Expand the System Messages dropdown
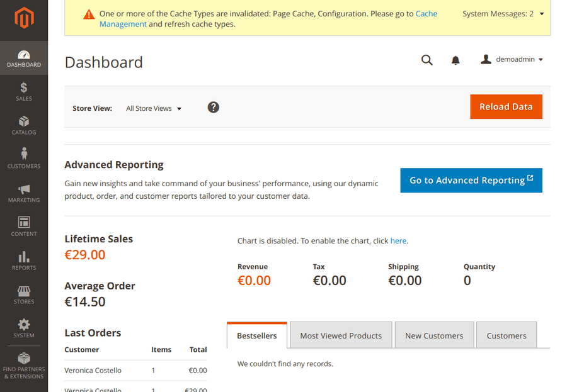The image size is (567, 392). click(503, 14)
